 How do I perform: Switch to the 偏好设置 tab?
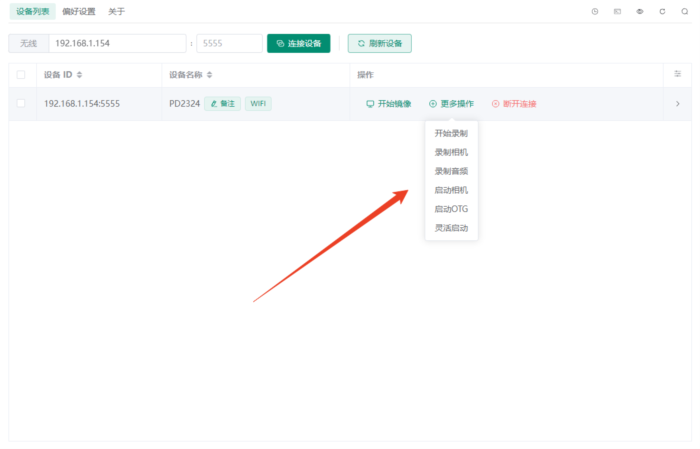pos(79,11)
